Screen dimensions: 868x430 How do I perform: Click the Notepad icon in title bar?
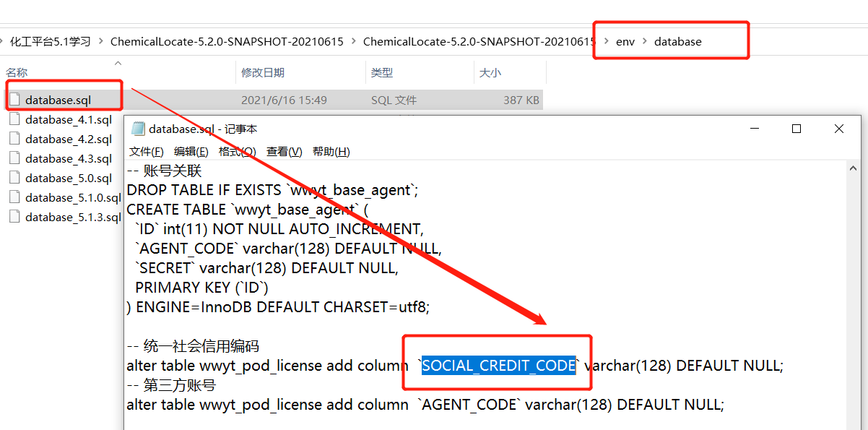tap(137, 129)
